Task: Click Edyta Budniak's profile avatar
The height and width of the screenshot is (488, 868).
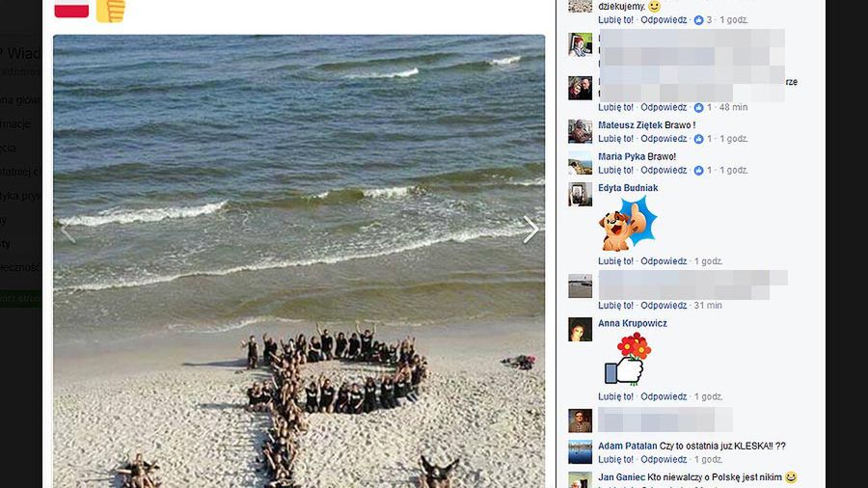Action: pyautogui.click(x=580, y=194)
